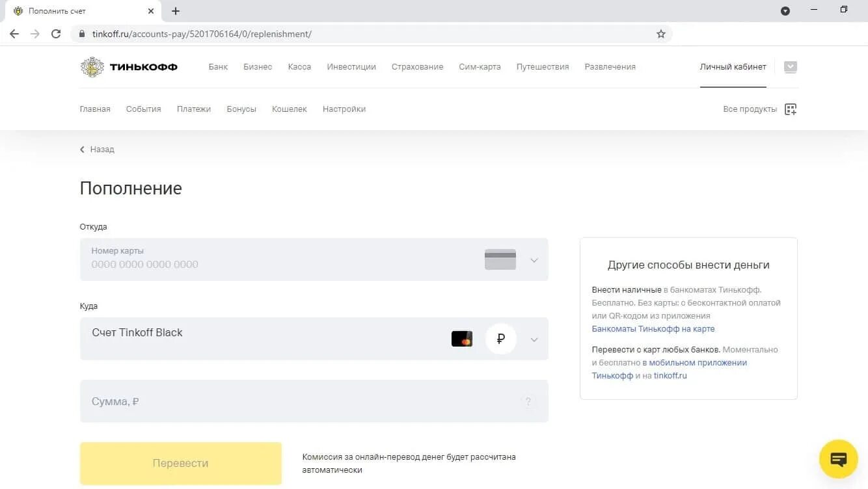Click the padlock site info icon
This screenshot has width=868, height=489.
(x=82, y=34)
